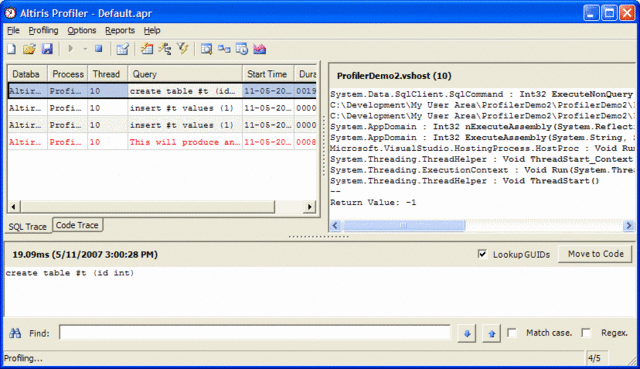640x369 pixels.
Task: Click the lightning-with-tree toolbar icon
Action: click(x=165, y=49)
